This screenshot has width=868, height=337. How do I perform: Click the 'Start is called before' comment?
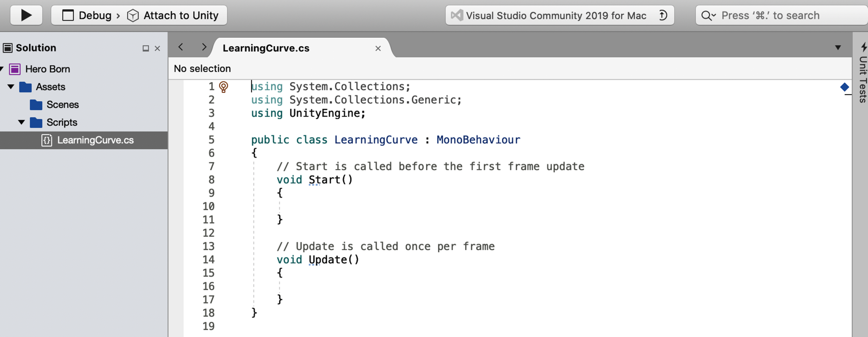pos(430,167)
